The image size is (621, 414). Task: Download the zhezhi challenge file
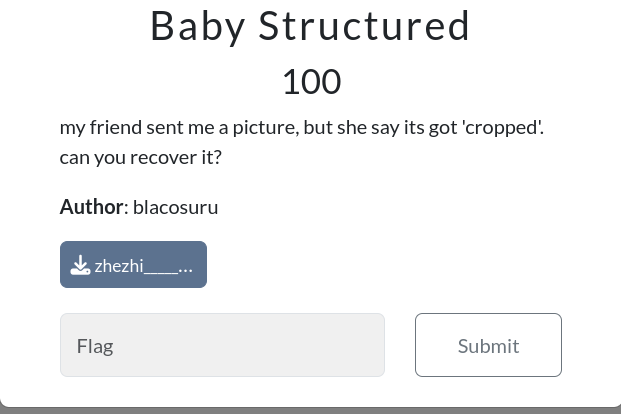click(x=133, y=265)
